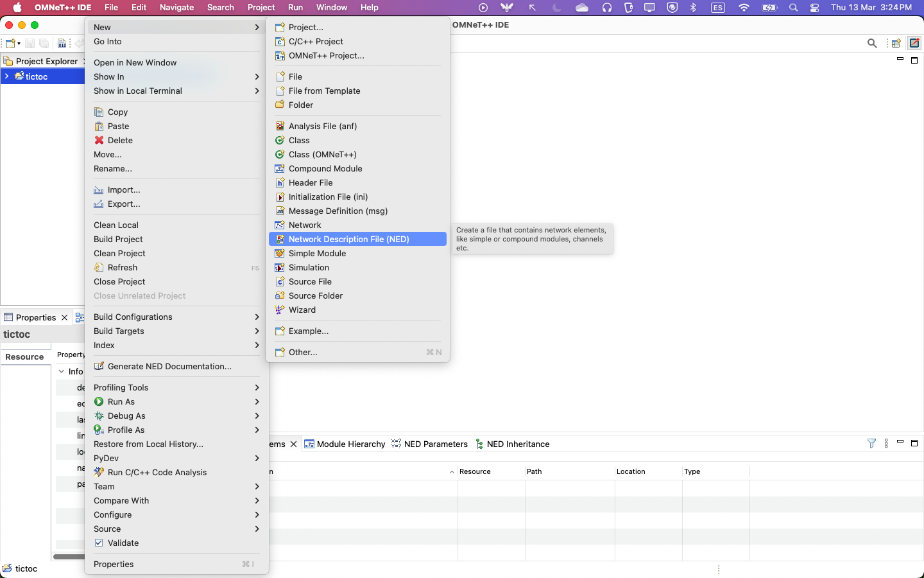The width and height of the screenshot is (924, 578).
Task: Open the NED Inheritance tab
Action: 512,444
